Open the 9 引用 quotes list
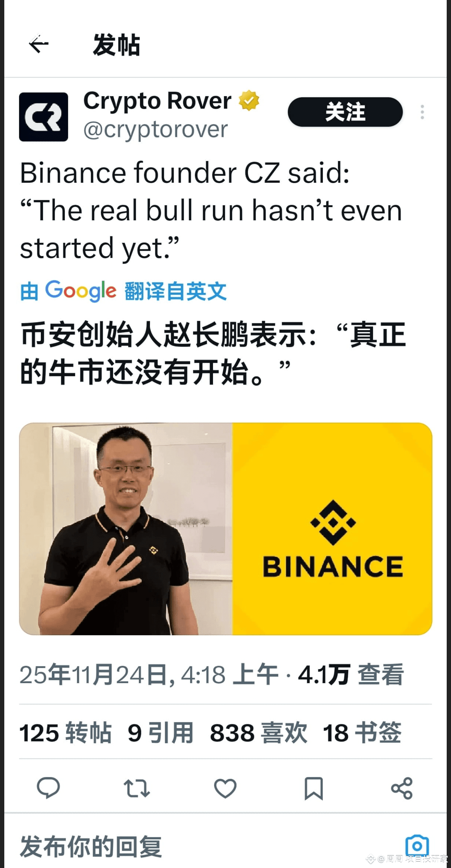The width and height of the screenshot is (451, 868). point(161,732)
